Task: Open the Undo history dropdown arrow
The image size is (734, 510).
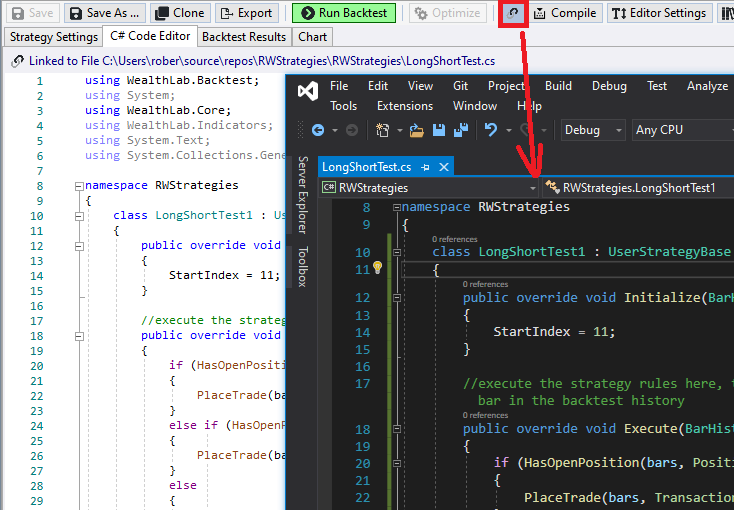Action: pos(508,130)
